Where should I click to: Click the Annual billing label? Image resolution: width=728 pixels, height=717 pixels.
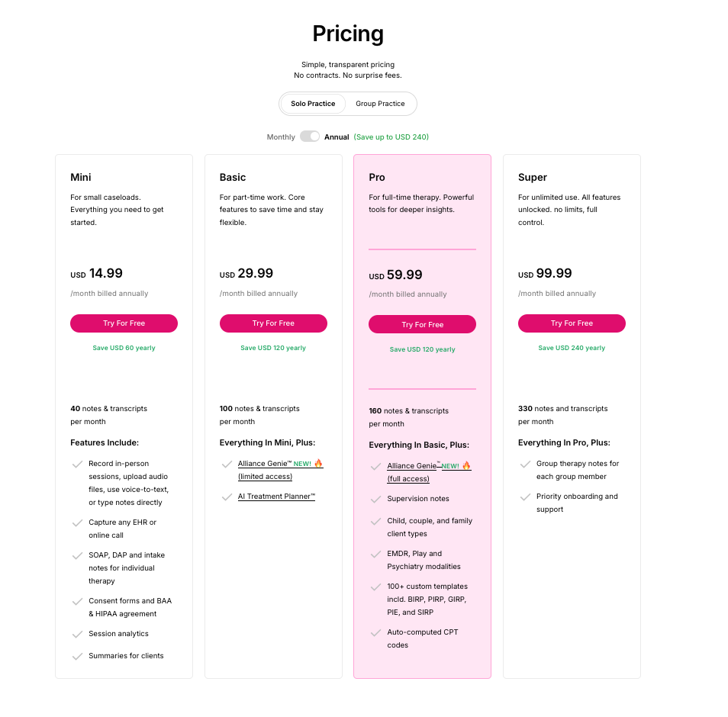[x=337, y=137]
